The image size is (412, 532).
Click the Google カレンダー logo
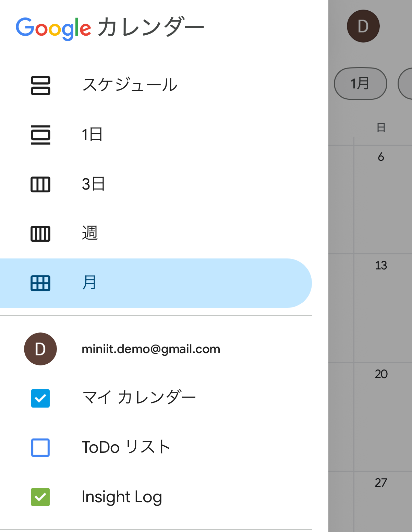pos(110,28)
